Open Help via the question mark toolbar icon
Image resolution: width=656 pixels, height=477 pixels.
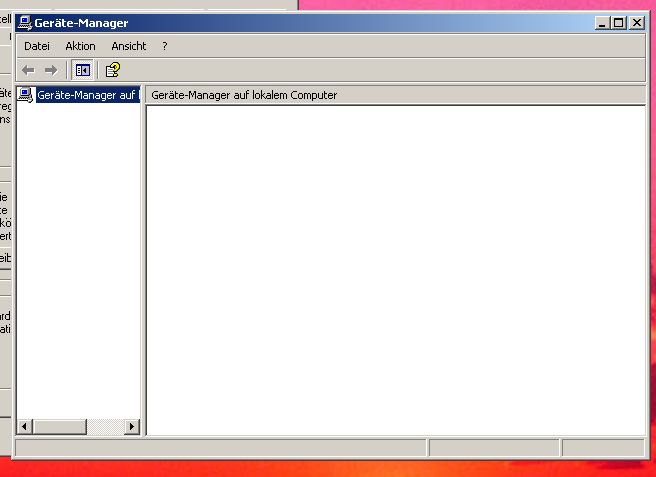(113, 70)
